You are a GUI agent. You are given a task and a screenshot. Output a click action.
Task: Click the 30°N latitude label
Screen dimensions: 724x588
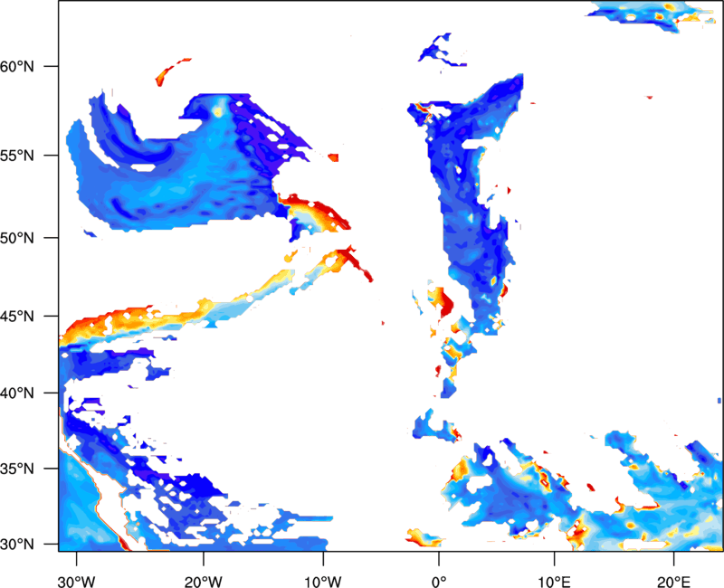[x=17, y=545]
